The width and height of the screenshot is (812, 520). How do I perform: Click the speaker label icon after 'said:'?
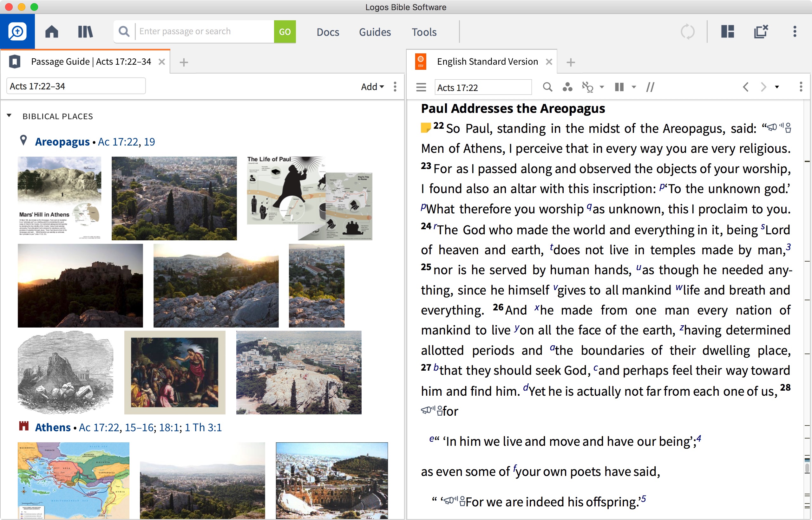[779, 128]
